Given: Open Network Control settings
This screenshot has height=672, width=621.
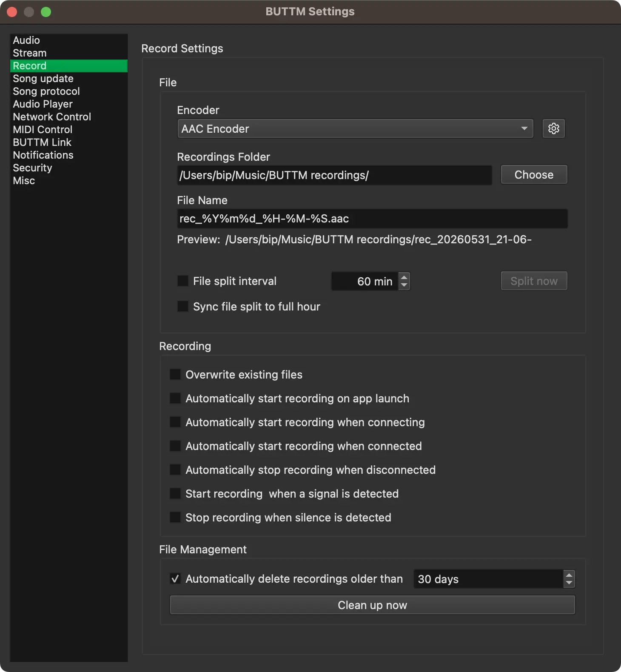Looking at the screenshot, I should click(x=69, y=117).
